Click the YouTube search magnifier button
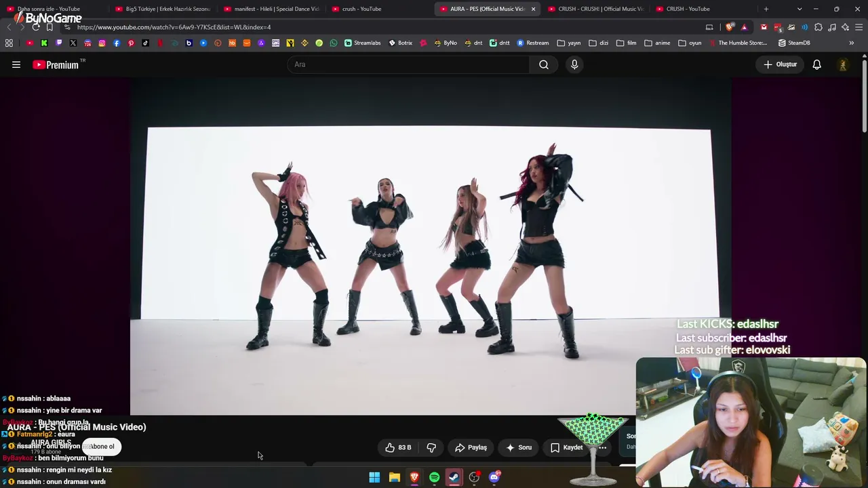The image size is (868, 488). [x=544, y=64]
